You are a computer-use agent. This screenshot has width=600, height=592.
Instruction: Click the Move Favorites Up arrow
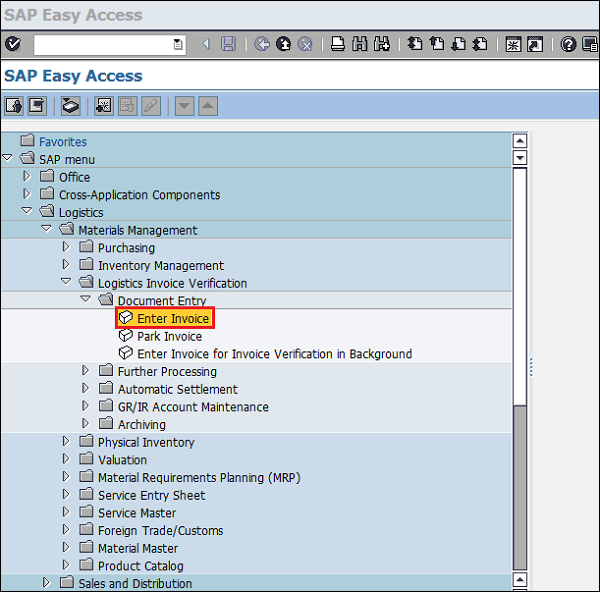[x=208, y=106]
